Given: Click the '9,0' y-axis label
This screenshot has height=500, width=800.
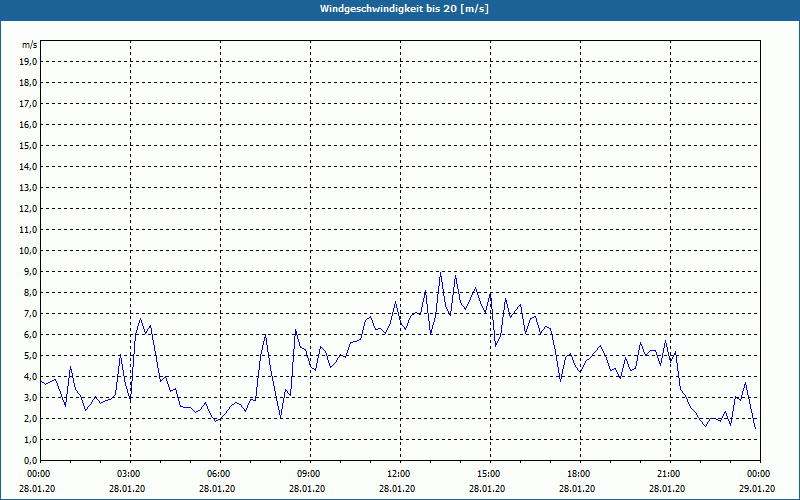Looking at the screenshot, I should click(31, 271).
